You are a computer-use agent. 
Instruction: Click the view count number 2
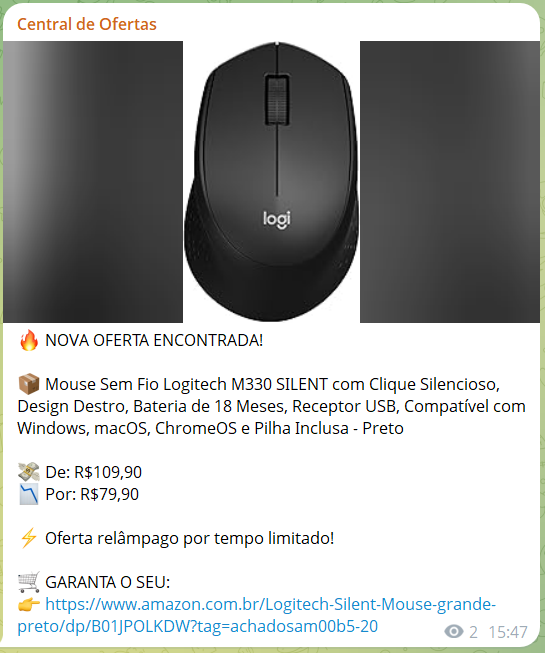tap(473, 632)
